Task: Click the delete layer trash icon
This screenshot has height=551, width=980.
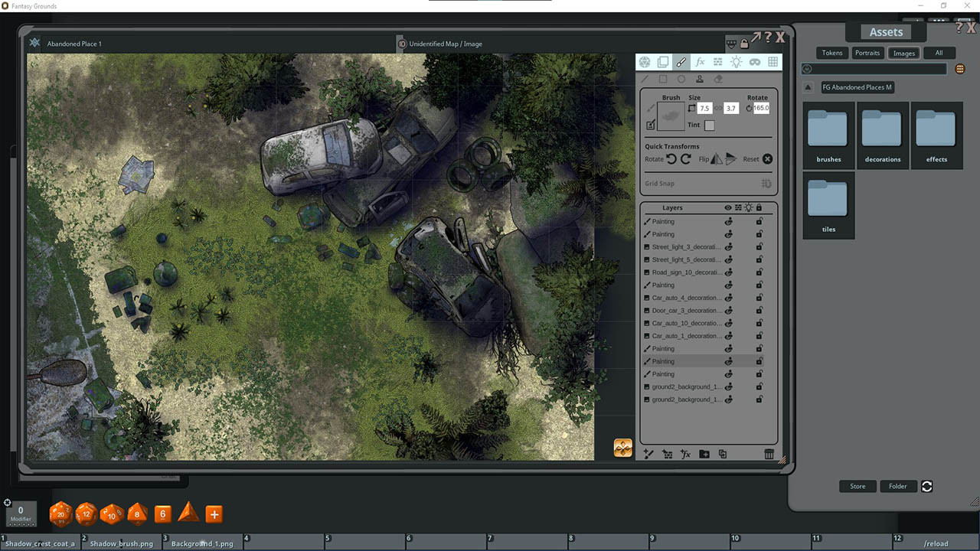Action: tap(769, 454)
